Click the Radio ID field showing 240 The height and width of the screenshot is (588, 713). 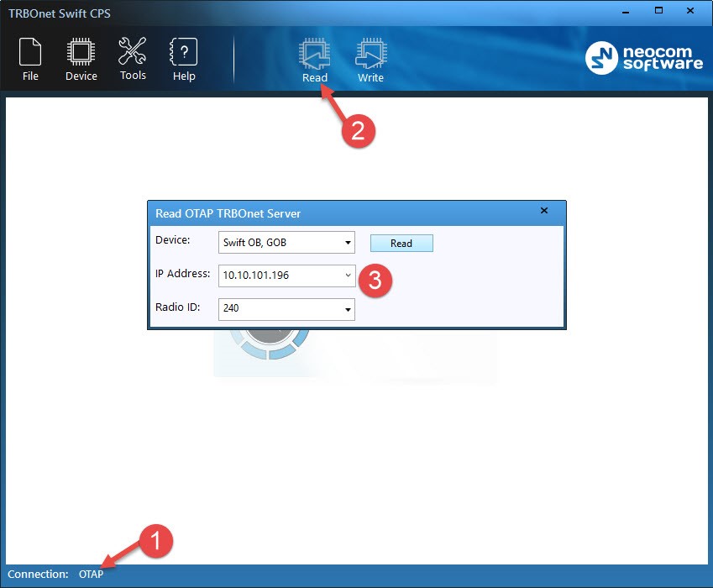tap(286, 309)
